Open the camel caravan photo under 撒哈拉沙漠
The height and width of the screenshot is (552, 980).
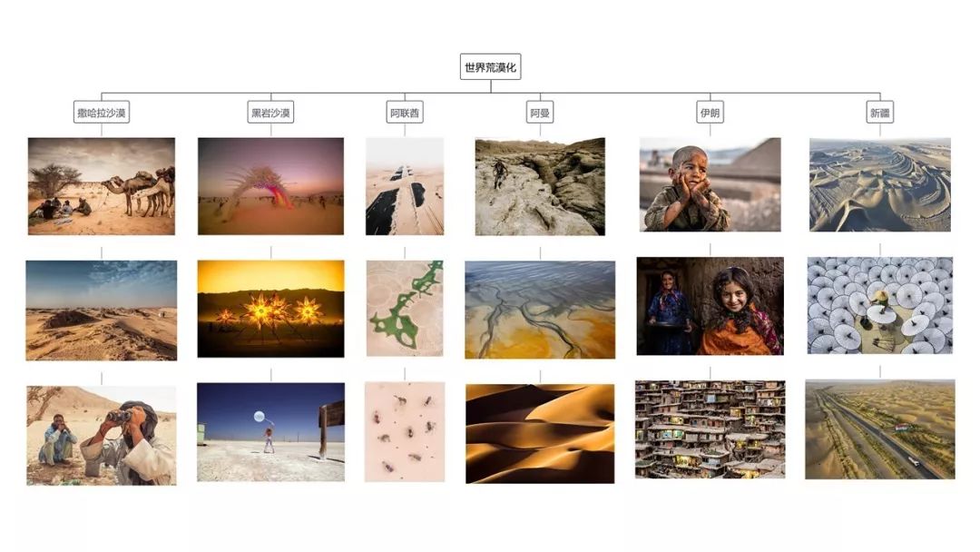coord(102,186)
